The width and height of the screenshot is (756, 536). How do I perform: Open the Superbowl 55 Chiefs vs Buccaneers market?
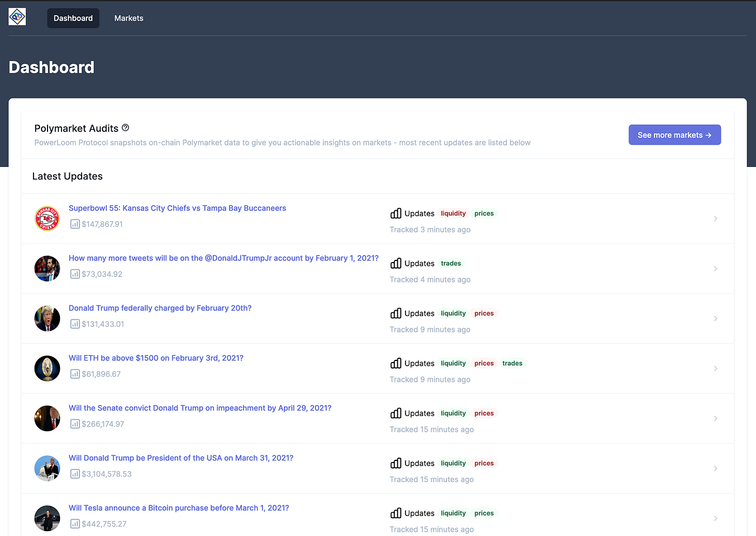pos(177,208)
